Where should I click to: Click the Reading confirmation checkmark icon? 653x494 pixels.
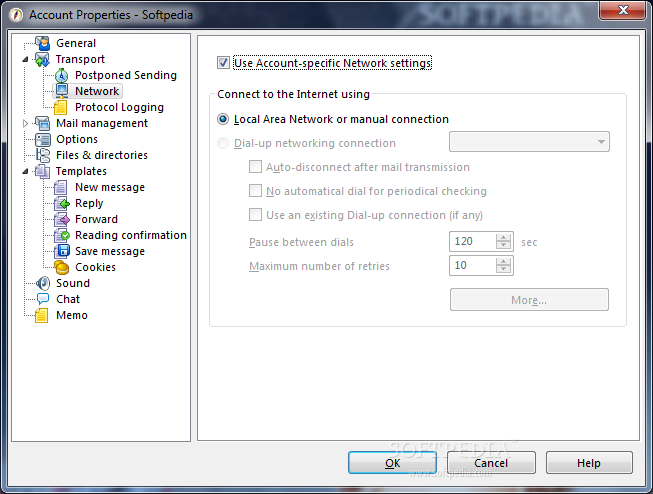[62, 235]
